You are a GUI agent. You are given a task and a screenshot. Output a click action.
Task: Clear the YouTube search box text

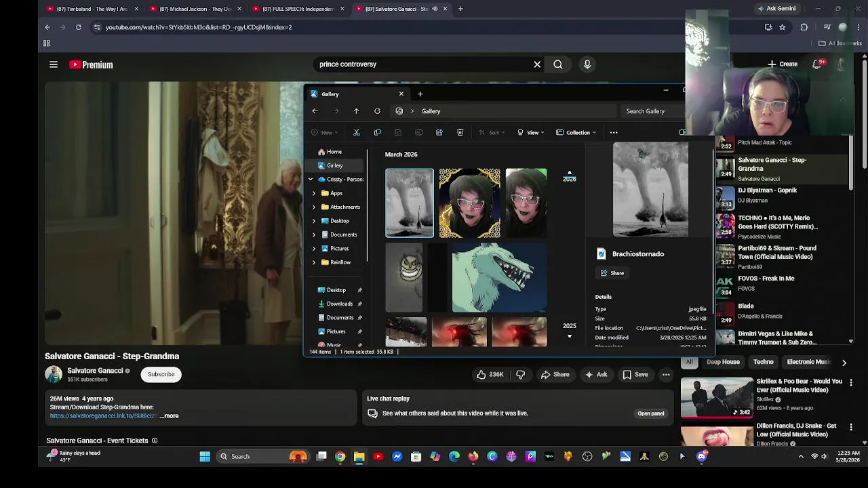tap(537, 64)
